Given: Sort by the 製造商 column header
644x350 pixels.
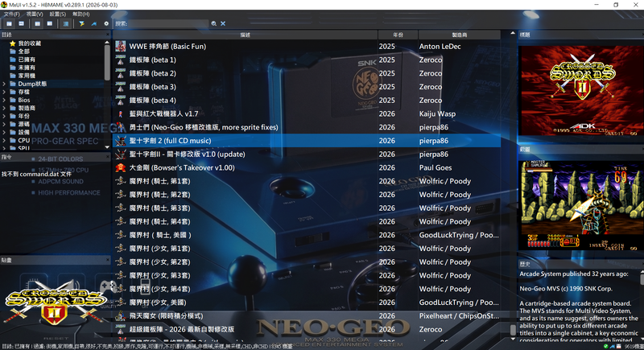Looking at the screenshot, I should point(459,35).
